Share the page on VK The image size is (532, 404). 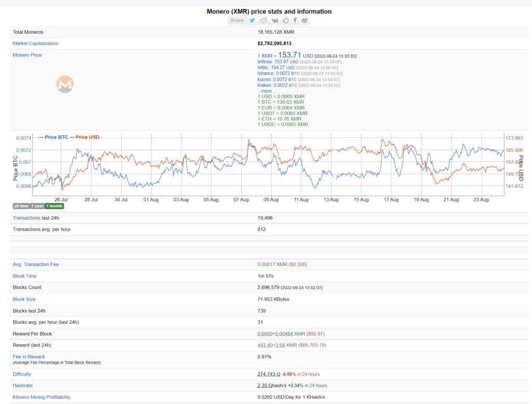274,20
